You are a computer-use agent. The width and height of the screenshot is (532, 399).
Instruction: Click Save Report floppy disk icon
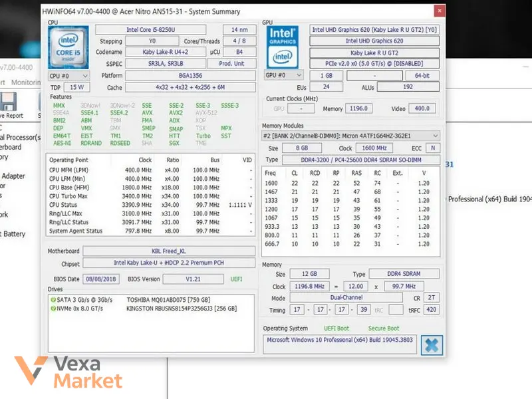pyautogui.click(x=8, y=102)
